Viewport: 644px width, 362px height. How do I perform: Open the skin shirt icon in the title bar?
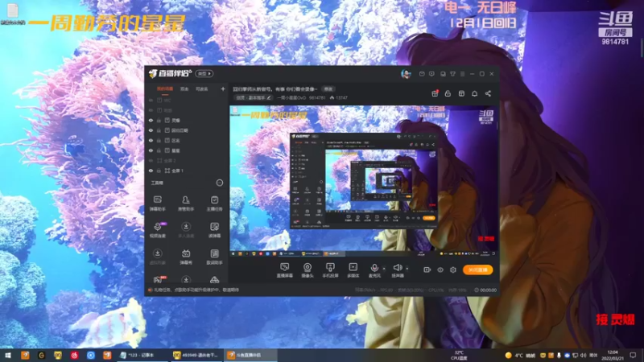coord(452,74)
